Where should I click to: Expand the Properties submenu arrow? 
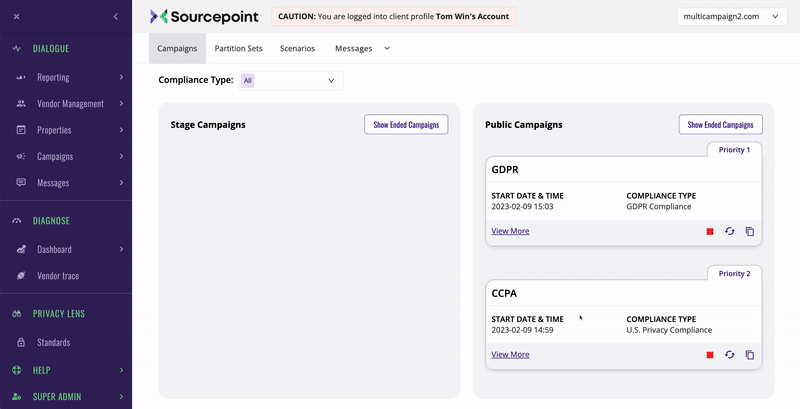(121, 130)
